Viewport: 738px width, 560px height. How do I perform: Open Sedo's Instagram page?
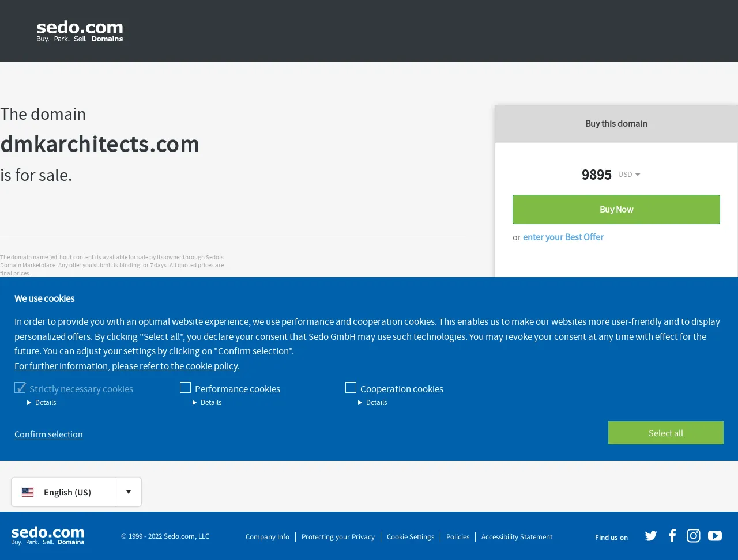[694, 536]
